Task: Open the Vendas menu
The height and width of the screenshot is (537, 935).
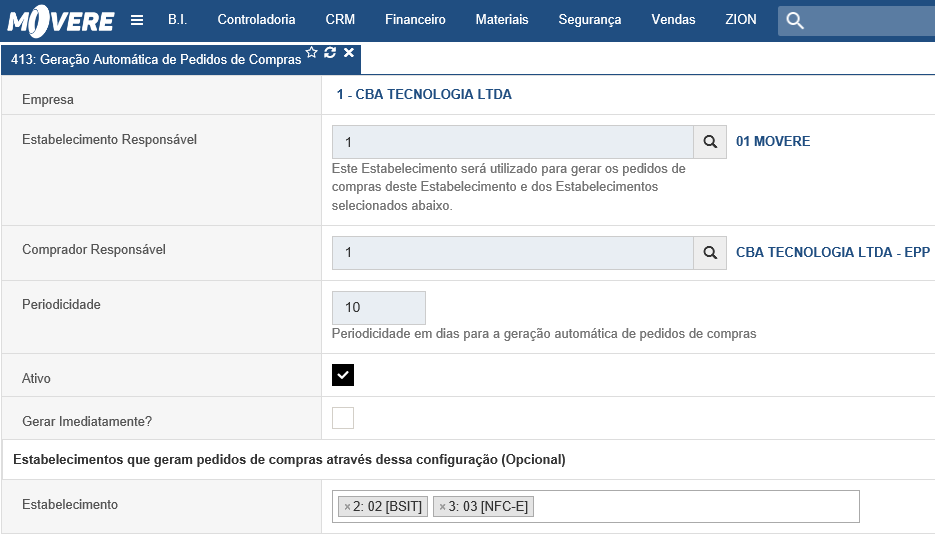Action: 673,20
